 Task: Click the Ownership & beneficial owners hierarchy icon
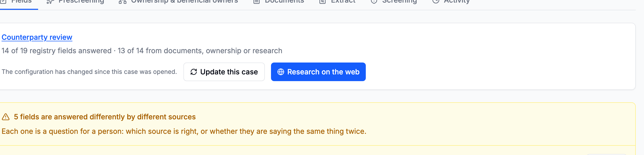coord(123,1)
